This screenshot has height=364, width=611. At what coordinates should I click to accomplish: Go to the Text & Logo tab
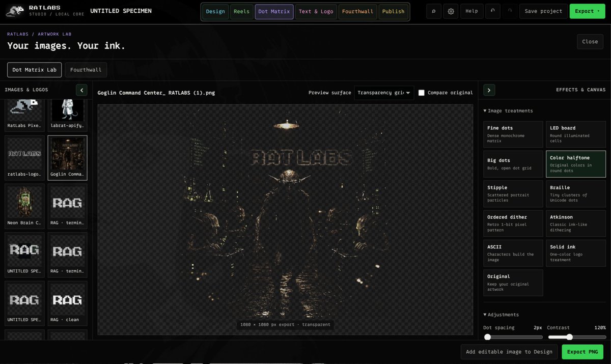point(316,12)
